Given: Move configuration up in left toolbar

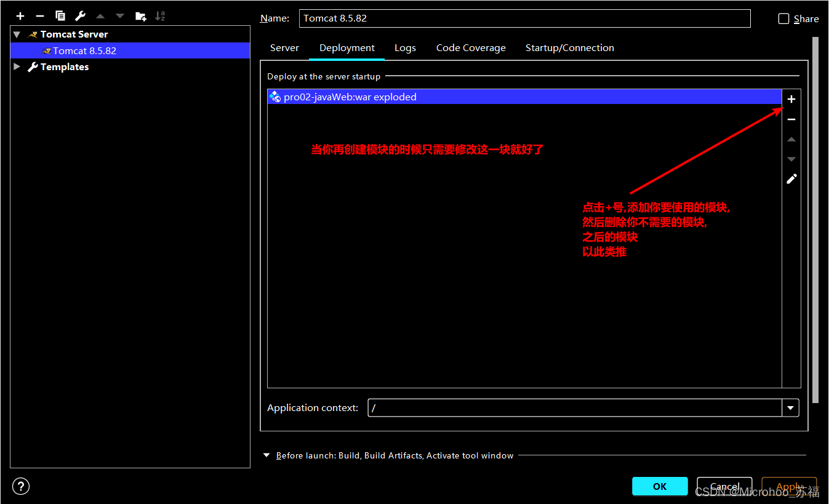Looking at the screenshot, I should coord(100,16).
